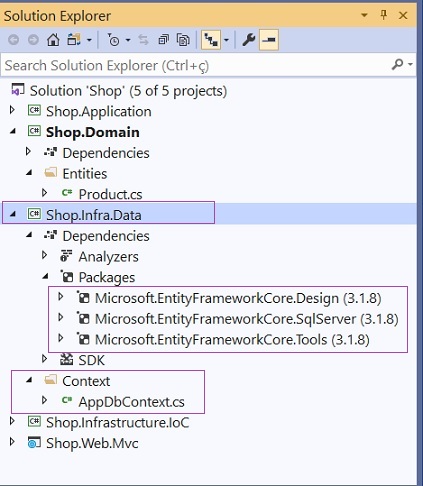Open Properties with the wrench icon
The width and height of the screenshot is (423, 486).
click(x=249, y=40)
